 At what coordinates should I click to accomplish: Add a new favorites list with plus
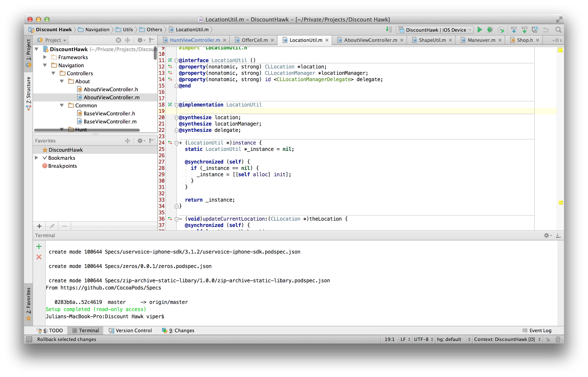point(39,226)
